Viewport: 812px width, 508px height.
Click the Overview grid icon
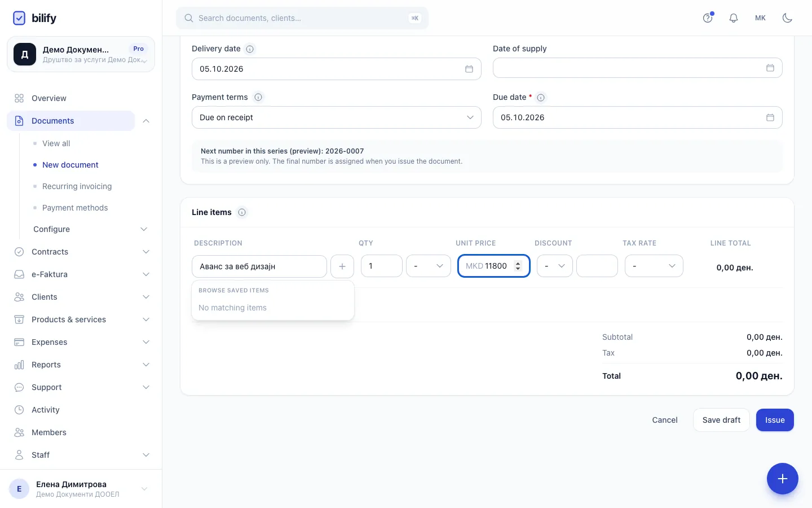pos(19,98)
